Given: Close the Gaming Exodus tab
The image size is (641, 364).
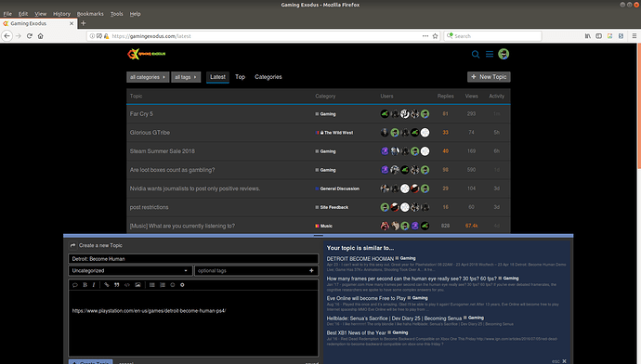Looking at the screenshot, I should (72, 24).
